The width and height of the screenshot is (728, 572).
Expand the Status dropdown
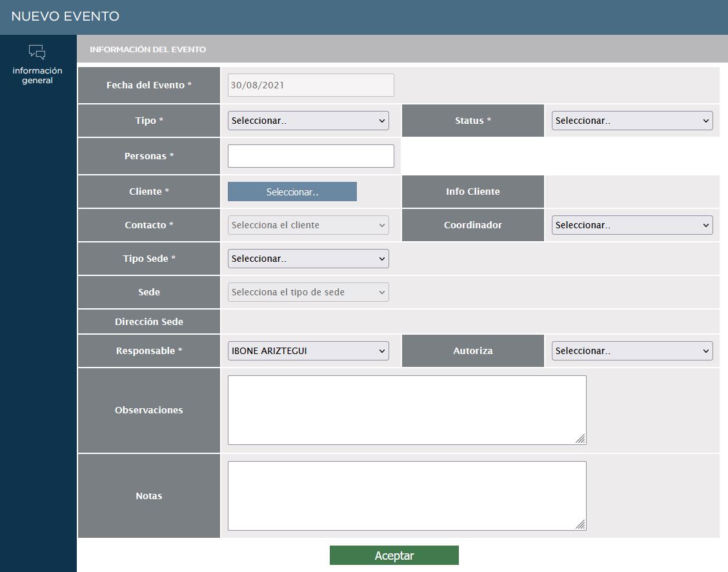pyautogui.click(x=632, y=121)
